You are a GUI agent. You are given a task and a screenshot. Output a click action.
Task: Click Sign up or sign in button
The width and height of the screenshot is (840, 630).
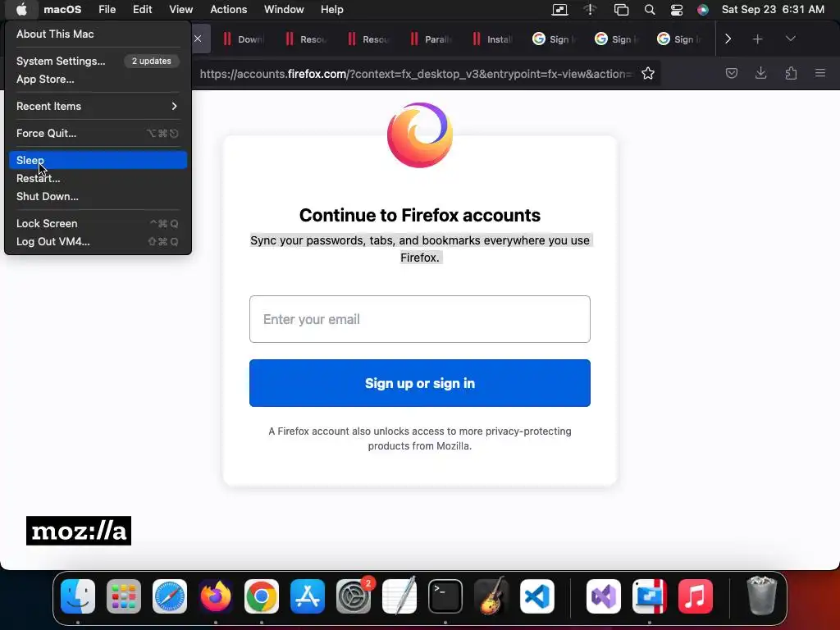tap(420, 383)
